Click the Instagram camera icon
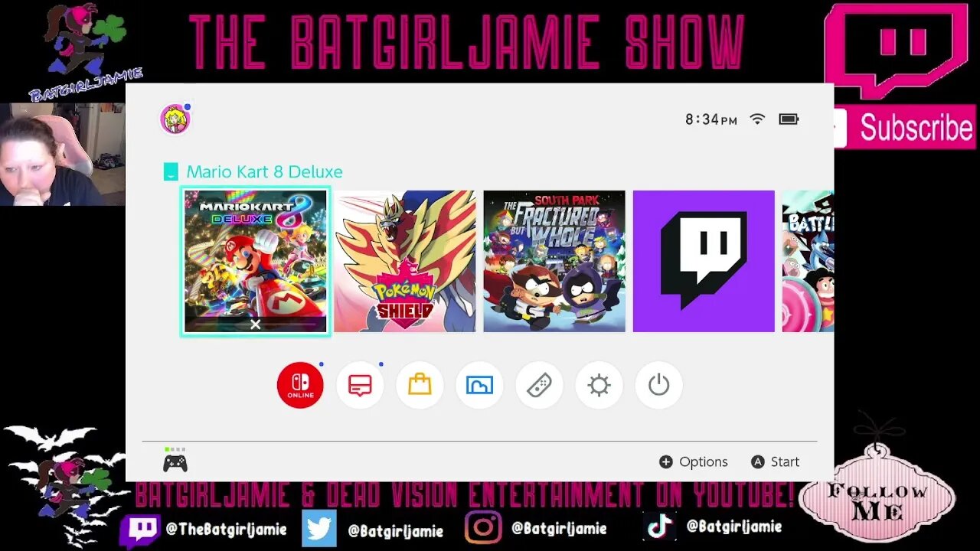980x551 pixels. [483, 528]
